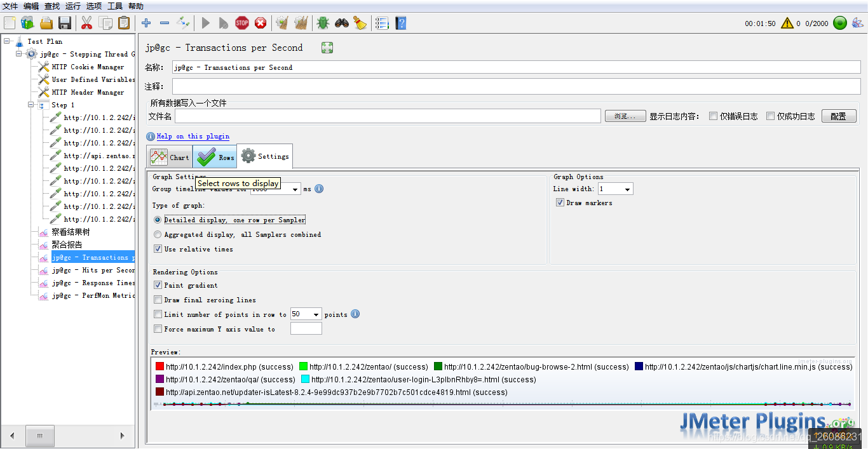Click the Shutdown red X icon
This screenshot has height=449, width=868.
pyautogui.click(x=261, y=23)
